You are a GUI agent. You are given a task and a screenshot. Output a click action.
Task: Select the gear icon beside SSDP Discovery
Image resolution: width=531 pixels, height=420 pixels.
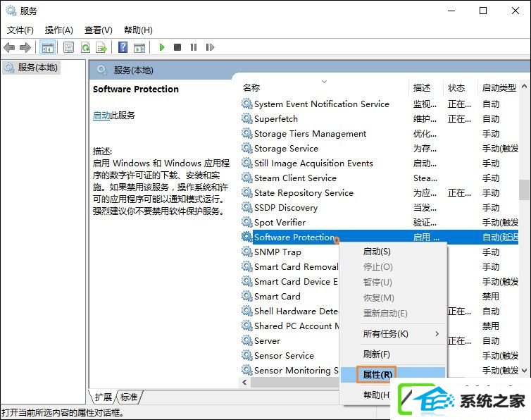[x=247, y=207]
